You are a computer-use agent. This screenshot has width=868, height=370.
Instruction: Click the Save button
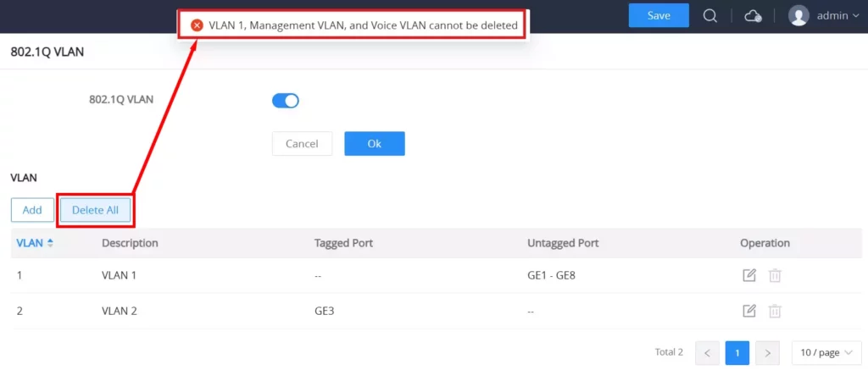click(659, 15)
